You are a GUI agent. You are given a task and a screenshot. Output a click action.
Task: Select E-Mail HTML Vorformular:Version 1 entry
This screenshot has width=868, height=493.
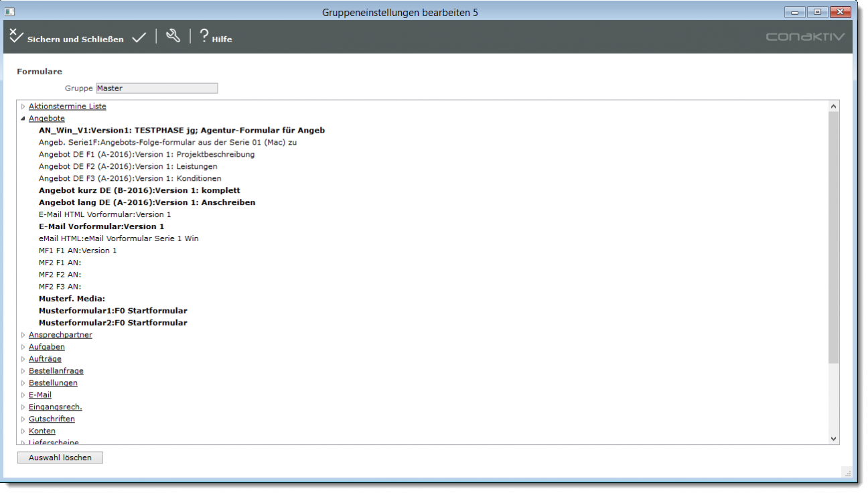(x=104, y=215)
